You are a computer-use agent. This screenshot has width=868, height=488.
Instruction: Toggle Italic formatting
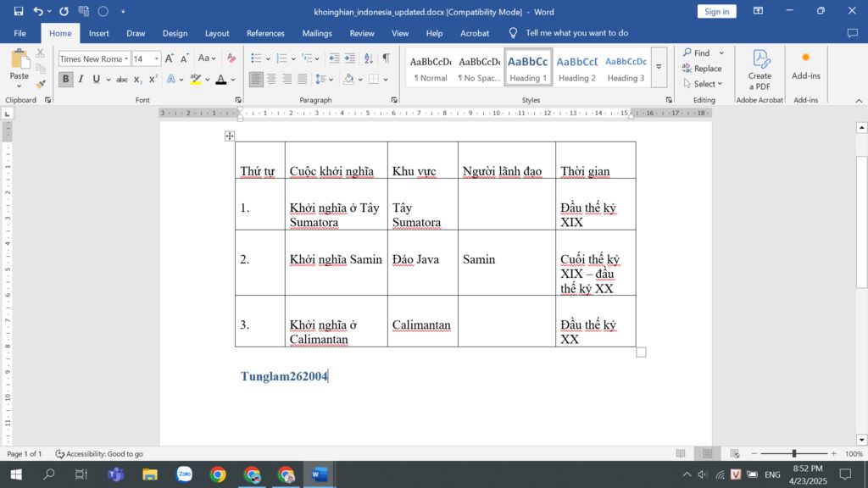pos(81,79)
